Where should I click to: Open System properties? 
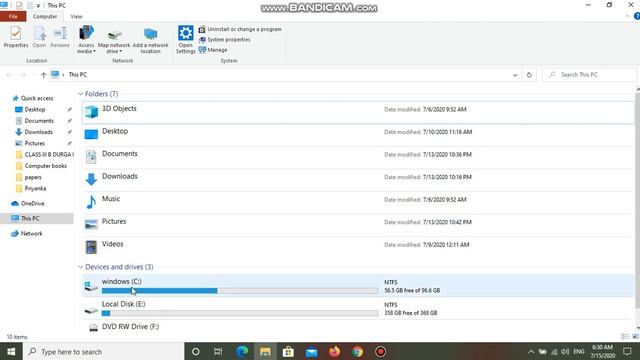(x=224, y=40)
